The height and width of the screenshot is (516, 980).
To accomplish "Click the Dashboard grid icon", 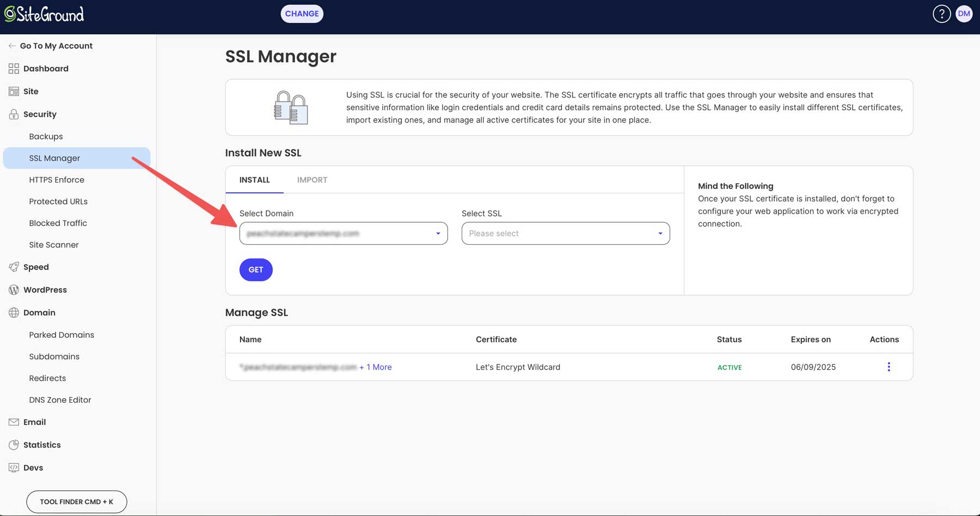I will (14, 69).
